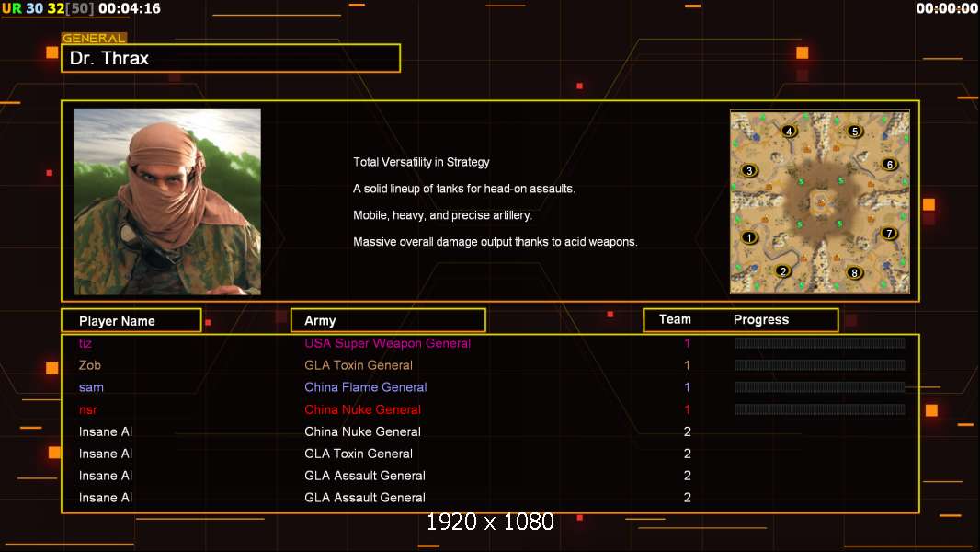Click tiz's loading progress bar

(820, 342)
